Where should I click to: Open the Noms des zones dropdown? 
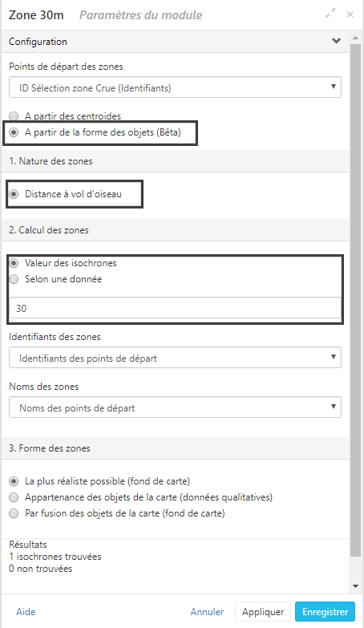(175, 407)
